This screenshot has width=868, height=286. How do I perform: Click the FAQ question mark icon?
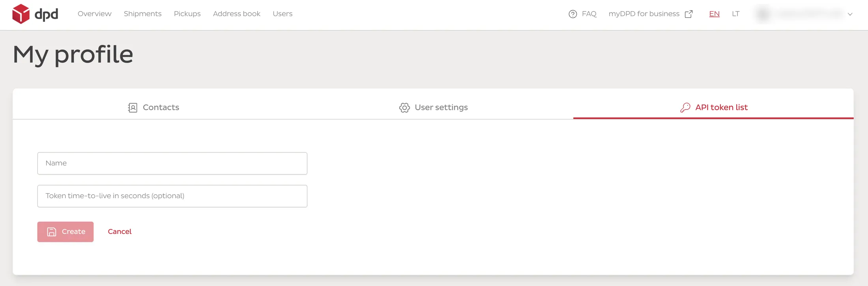tap(572, 14)
